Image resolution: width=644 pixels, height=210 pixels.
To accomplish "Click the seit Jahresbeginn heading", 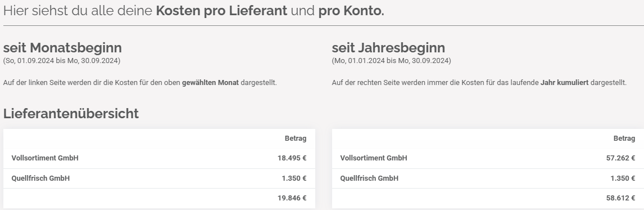I will 388,48.
